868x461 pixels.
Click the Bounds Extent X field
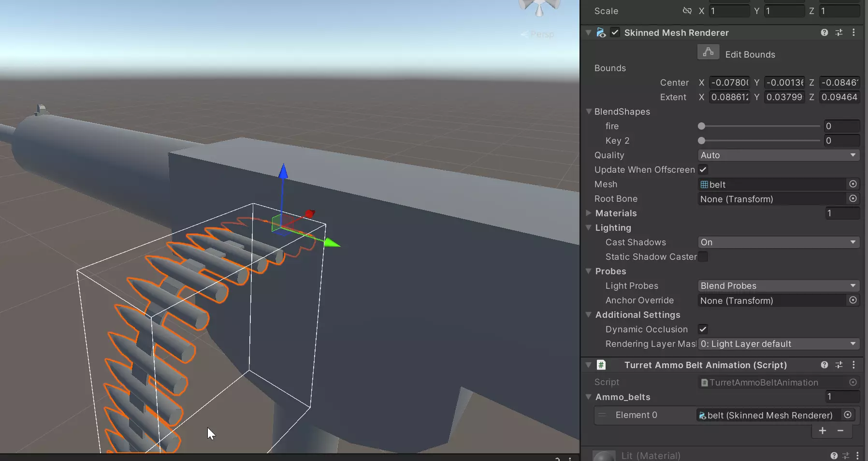(x=729, y=97)
